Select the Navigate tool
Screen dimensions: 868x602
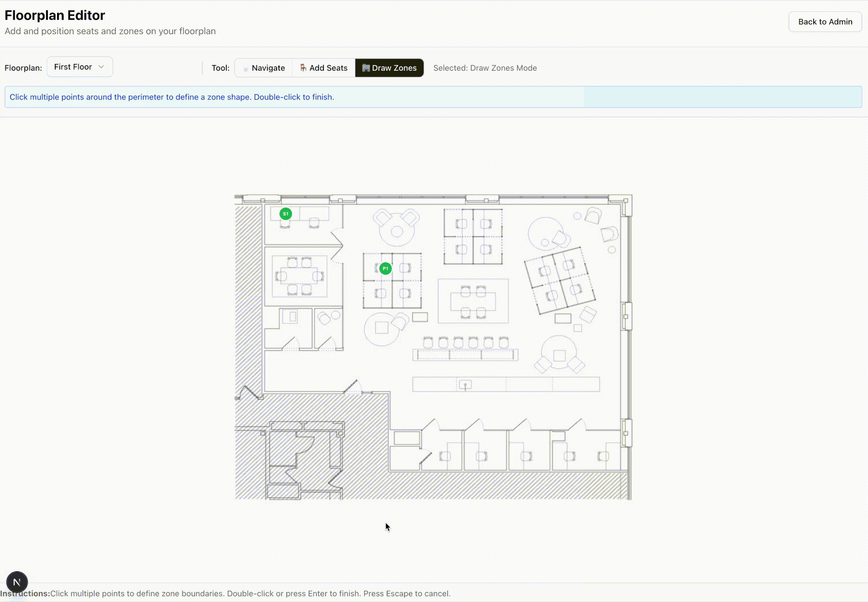[263, 68]
